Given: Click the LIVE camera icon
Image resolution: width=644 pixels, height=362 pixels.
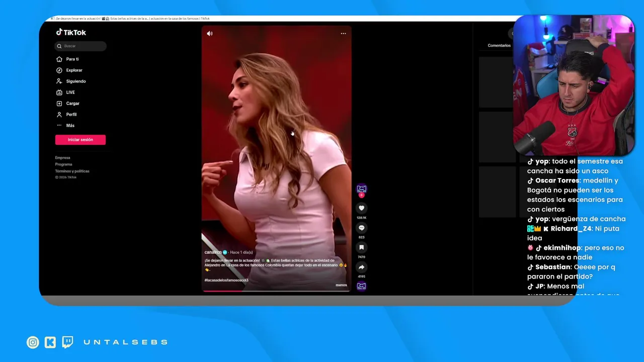Looking at the screenshot, I should [x=59, y=93].
